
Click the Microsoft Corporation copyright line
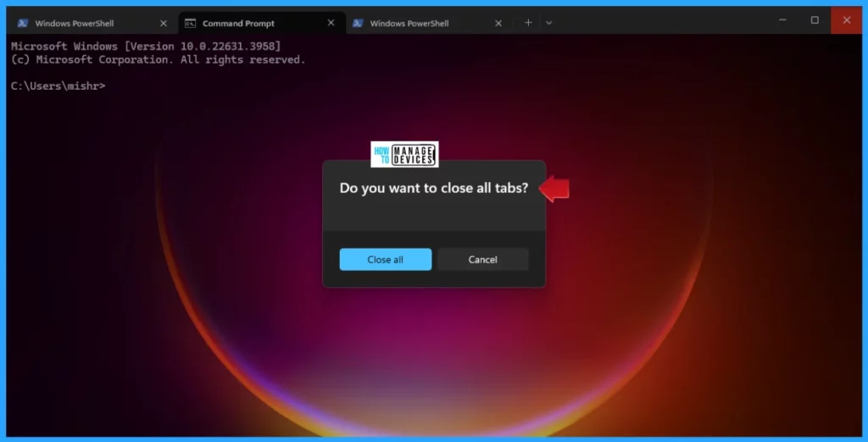159,59
